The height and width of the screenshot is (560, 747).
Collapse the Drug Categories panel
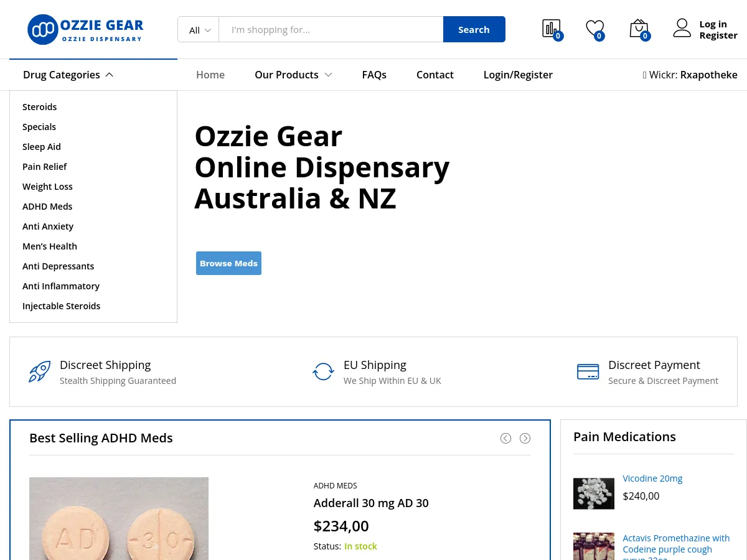pos(68,75)
